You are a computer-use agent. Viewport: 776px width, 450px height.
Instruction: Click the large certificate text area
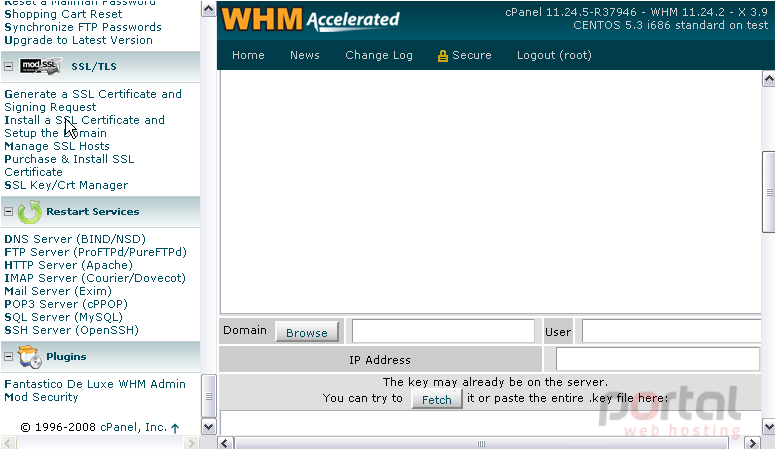490,192
